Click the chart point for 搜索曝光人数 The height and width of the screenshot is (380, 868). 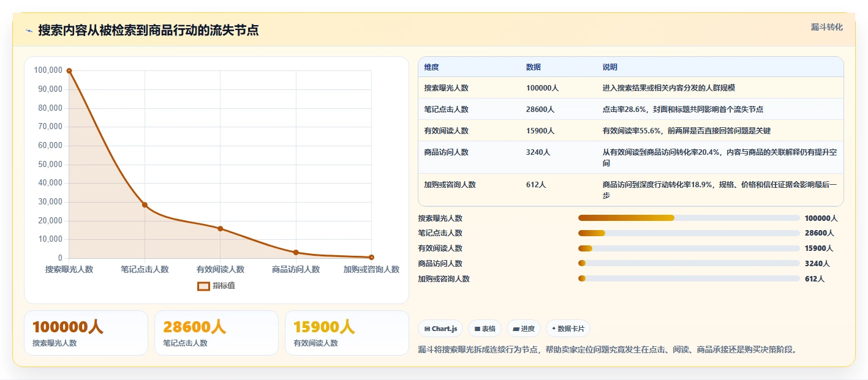click(69, 71)
